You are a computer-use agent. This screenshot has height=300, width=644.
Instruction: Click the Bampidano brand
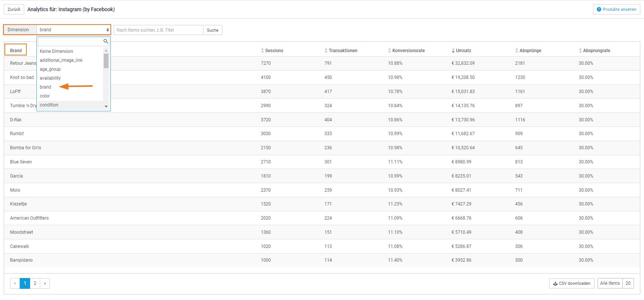pyautogui.click(x=21, y=260)
